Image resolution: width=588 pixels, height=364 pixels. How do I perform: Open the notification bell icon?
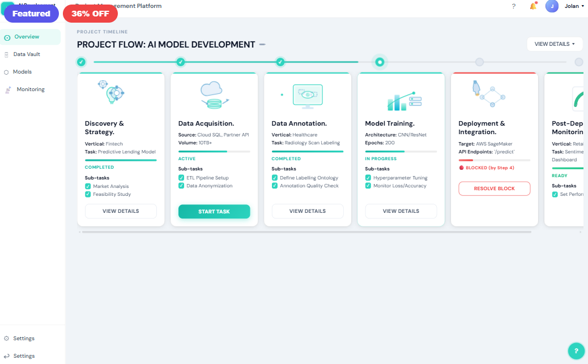point(533,6)
